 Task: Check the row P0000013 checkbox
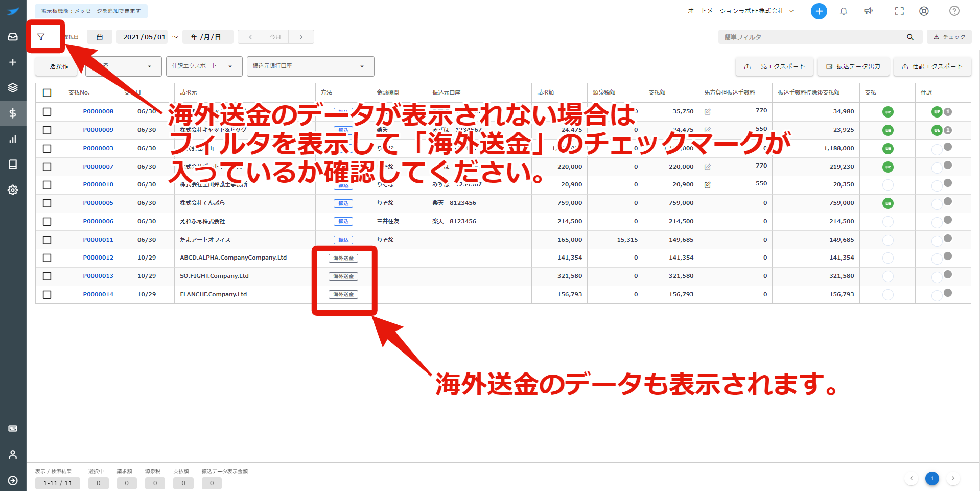click(x=47, y=276)
